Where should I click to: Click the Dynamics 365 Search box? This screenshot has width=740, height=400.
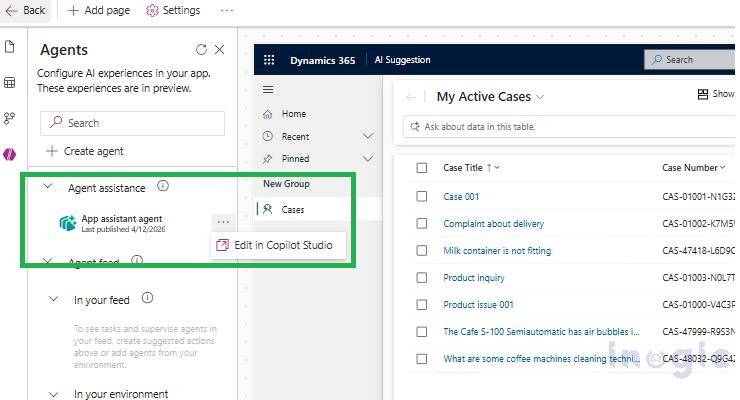pyautogui.click(x=690, y=60)
